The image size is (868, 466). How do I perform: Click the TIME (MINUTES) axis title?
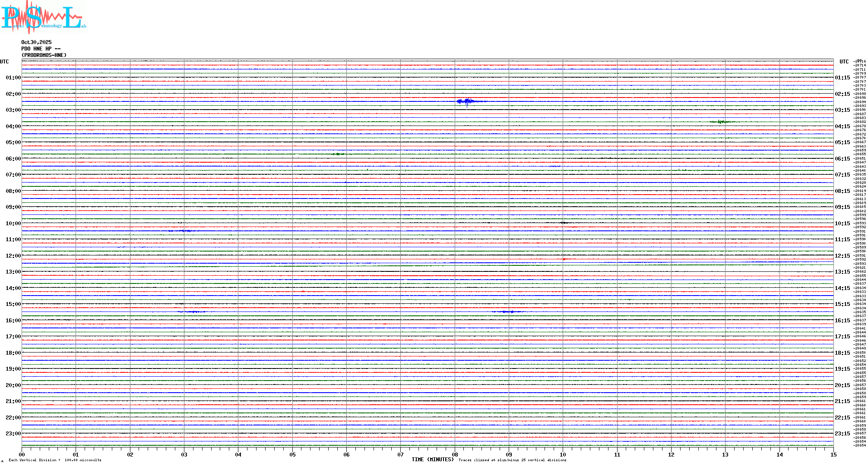tap(432, 460)
